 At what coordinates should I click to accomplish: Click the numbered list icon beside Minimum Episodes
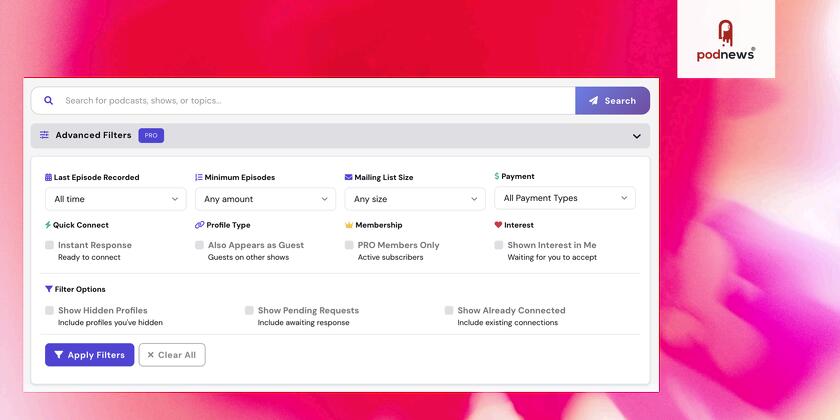pos(199,177)
